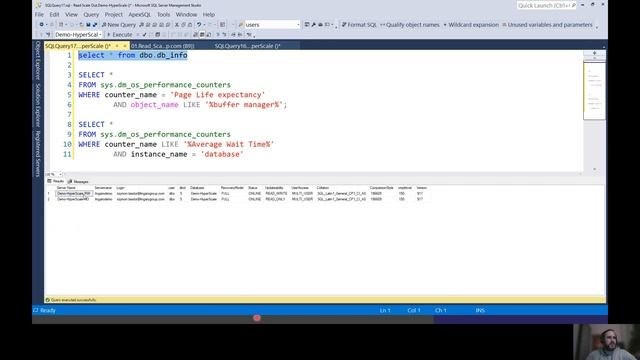Open the Undo history dropdown arrow

(x=204, y=25)
